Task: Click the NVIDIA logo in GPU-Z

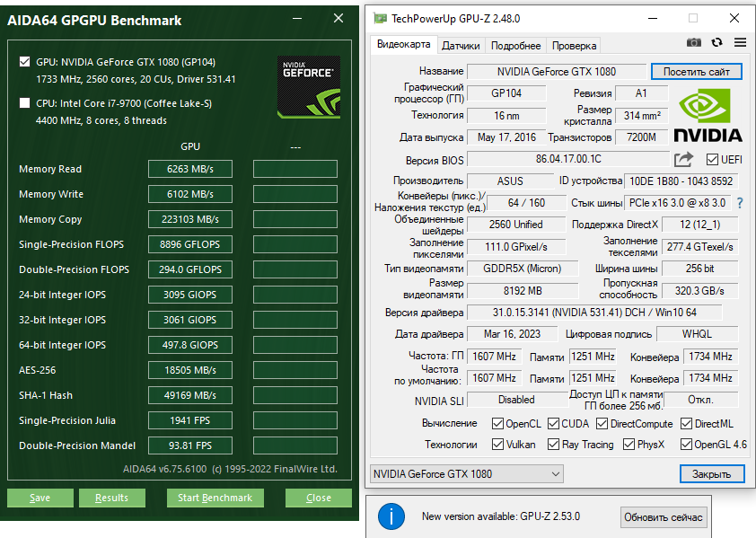Action: [708, 116]
